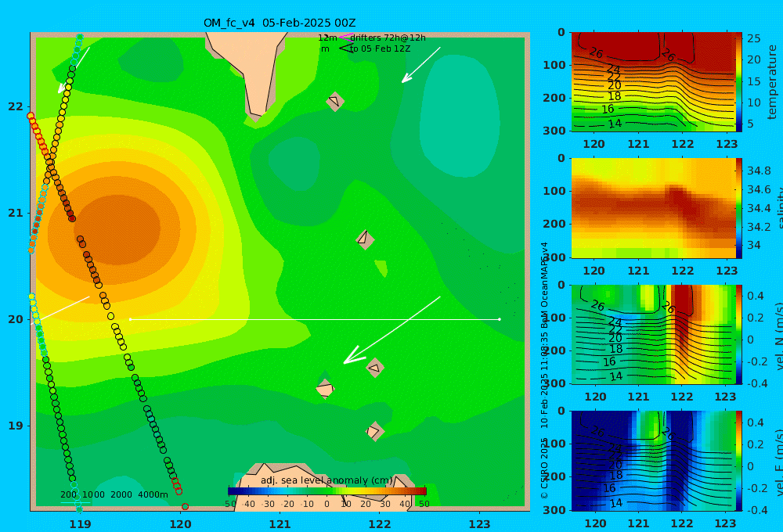
Task: Click the "temperature" axis label
Action: tap(772, 82)
